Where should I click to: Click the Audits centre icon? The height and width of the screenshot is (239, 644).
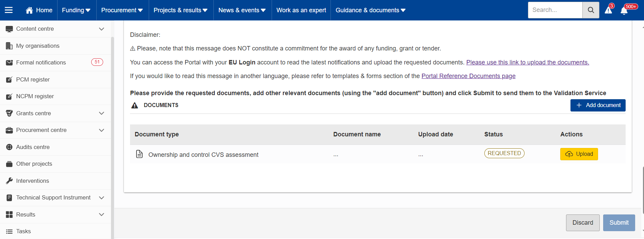(9, 147)
